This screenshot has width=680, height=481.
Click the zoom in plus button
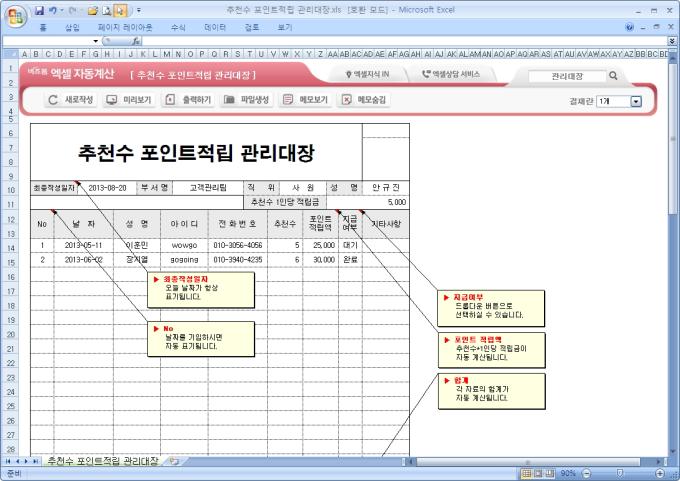(660, 473)
